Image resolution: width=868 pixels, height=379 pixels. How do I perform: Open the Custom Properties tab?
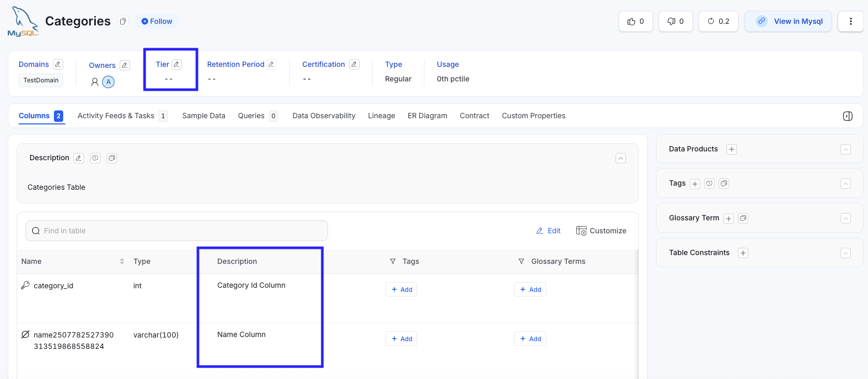(533, 116)
